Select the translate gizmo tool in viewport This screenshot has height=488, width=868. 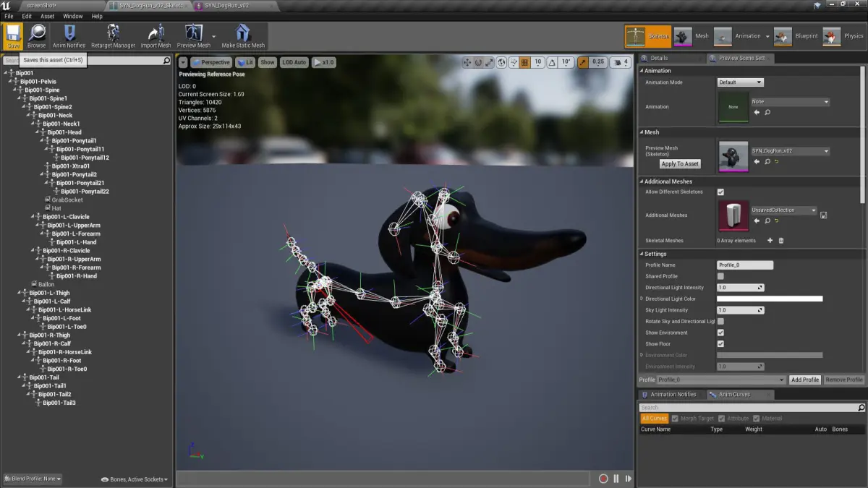(x=467, y=63)
